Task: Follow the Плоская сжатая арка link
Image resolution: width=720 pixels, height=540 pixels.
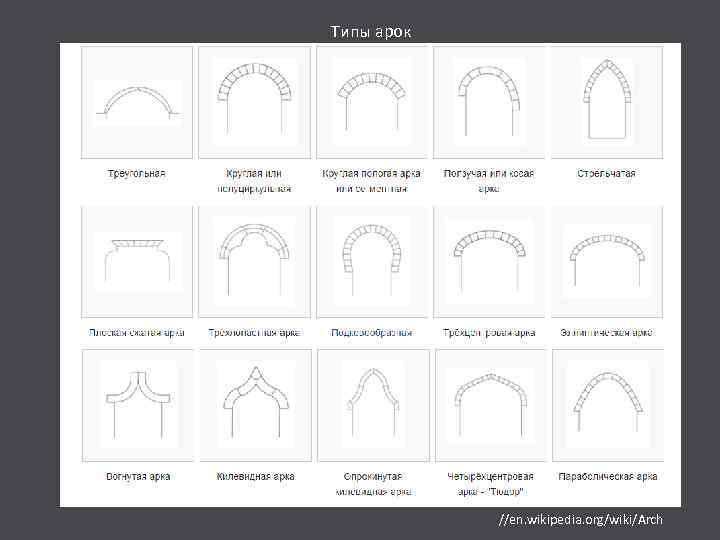Action: [137, 332]
